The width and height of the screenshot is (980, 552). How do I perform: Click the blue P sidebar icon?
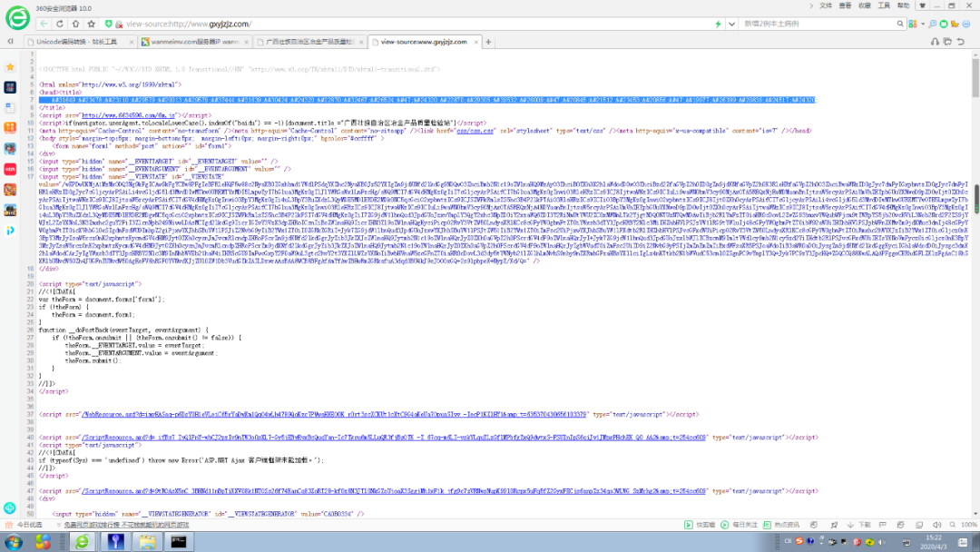pyautogui.click(x=10, y=231)
